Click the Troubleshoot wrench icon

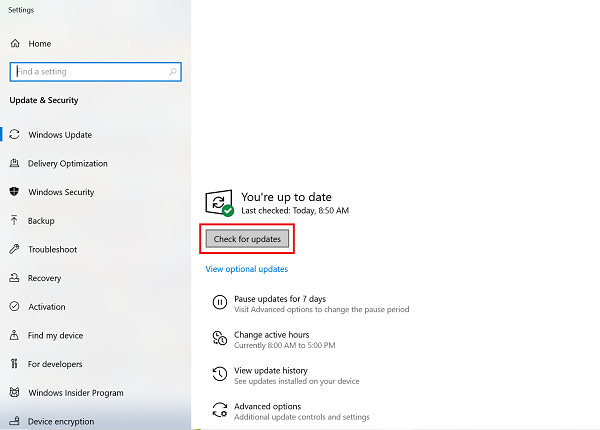[x=15, y=250]
